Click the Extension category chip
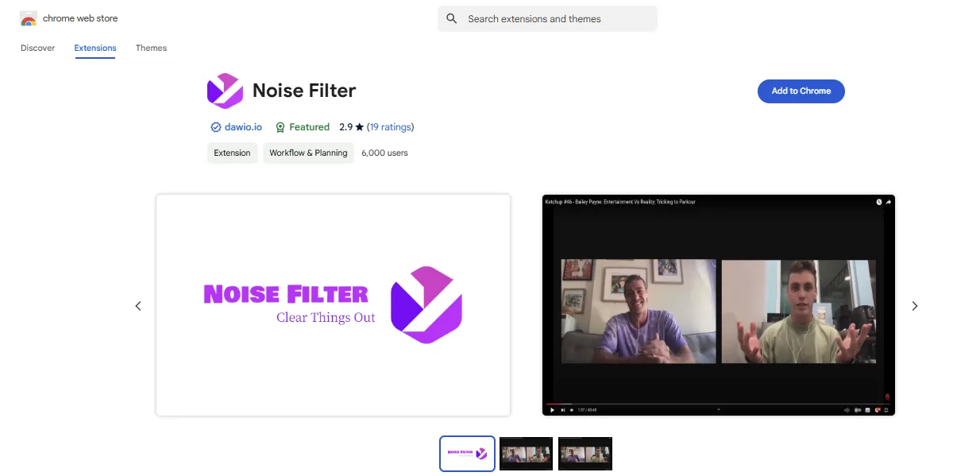Screen dimensions: 980x476 [232, 153]
